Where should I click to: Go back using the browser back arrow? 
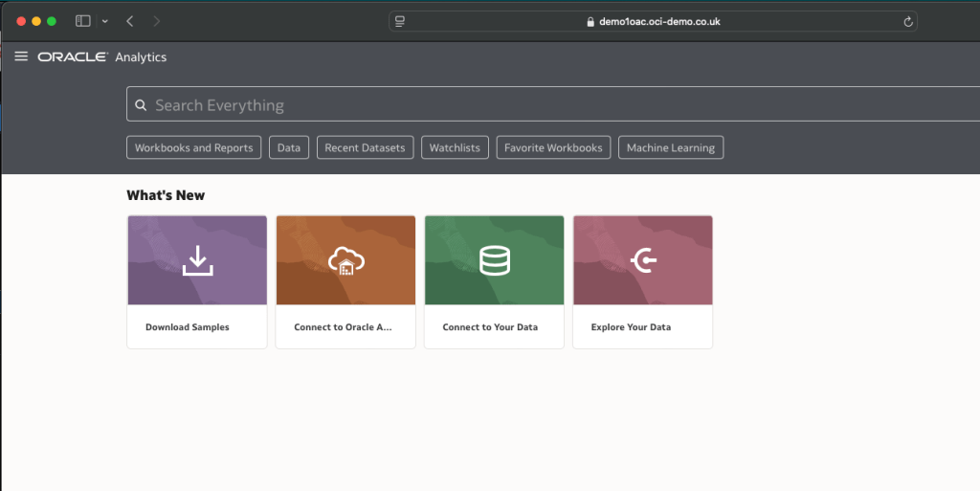(x=130, y=21)
